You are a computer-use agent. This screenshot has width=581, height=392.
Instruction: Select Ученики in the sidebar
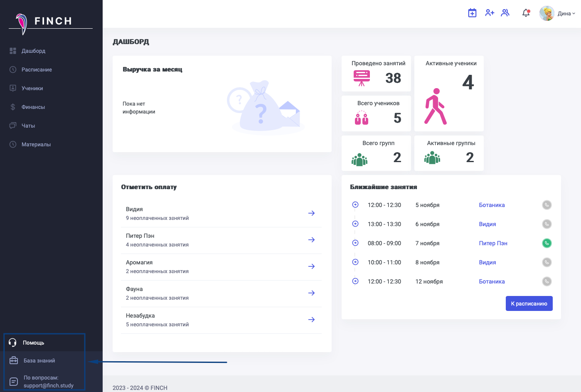coord(32,89)
